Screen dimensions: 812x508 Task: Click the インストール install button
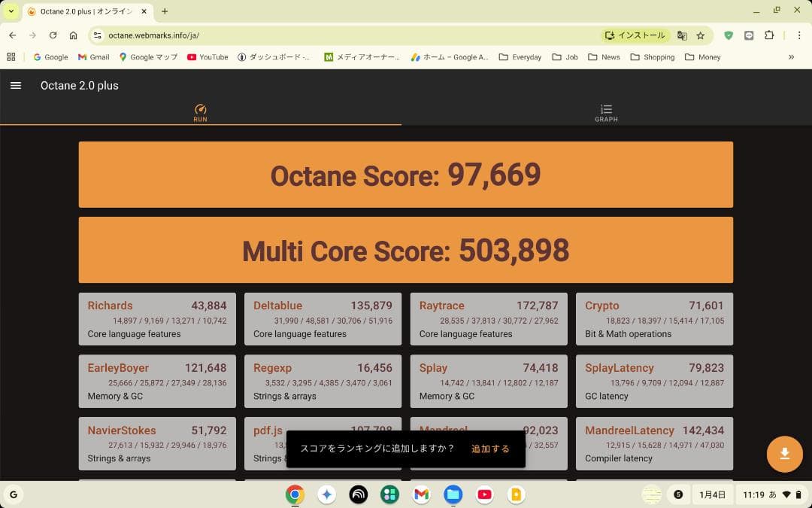pyautogui.click(x=635, y=35)
